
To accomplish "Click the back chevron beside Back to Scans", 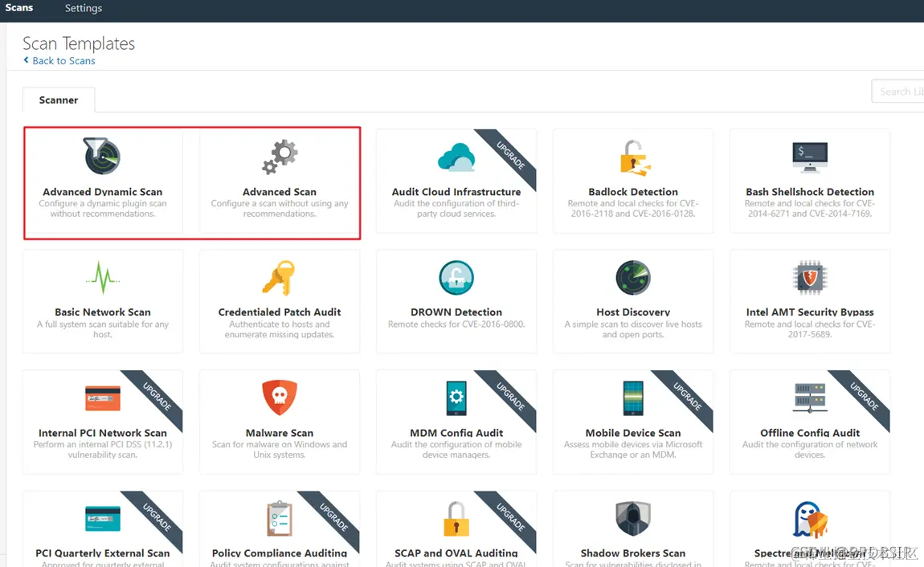I will (26, 60).
